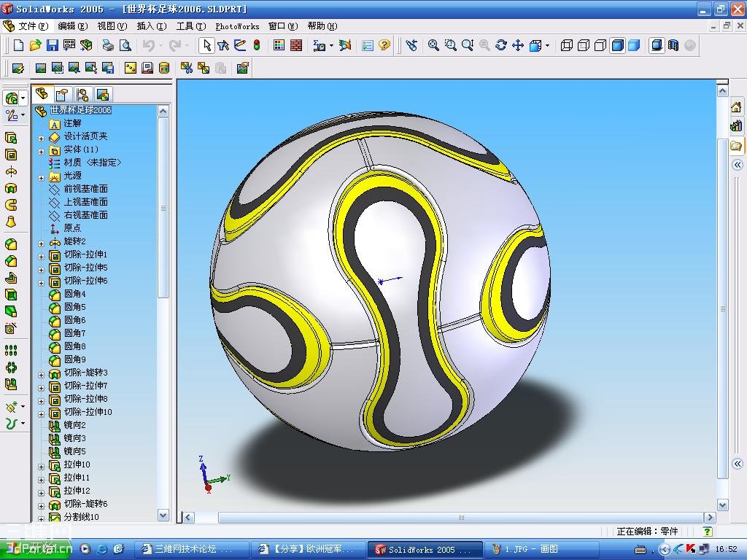Toggle Wireframe display mode
Image resolution: width=747 pixels, height=560 pixels.
click(566, 45)
